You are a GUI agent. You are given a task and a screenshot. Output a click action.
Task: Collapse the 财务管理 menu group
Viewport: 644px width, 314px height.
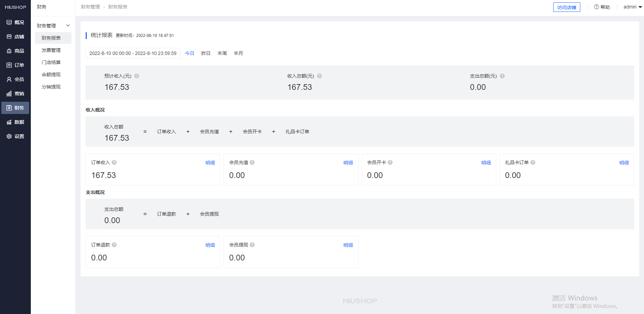68,25
